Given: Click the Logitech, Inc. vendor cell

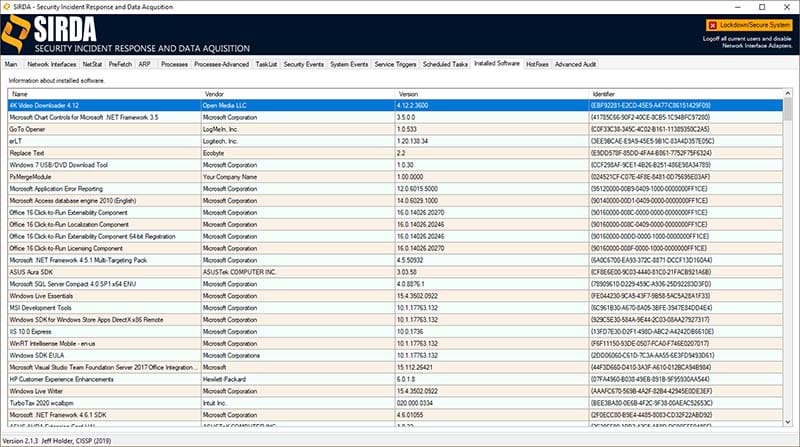Looking at the screenshot, I should coord(298,141).
